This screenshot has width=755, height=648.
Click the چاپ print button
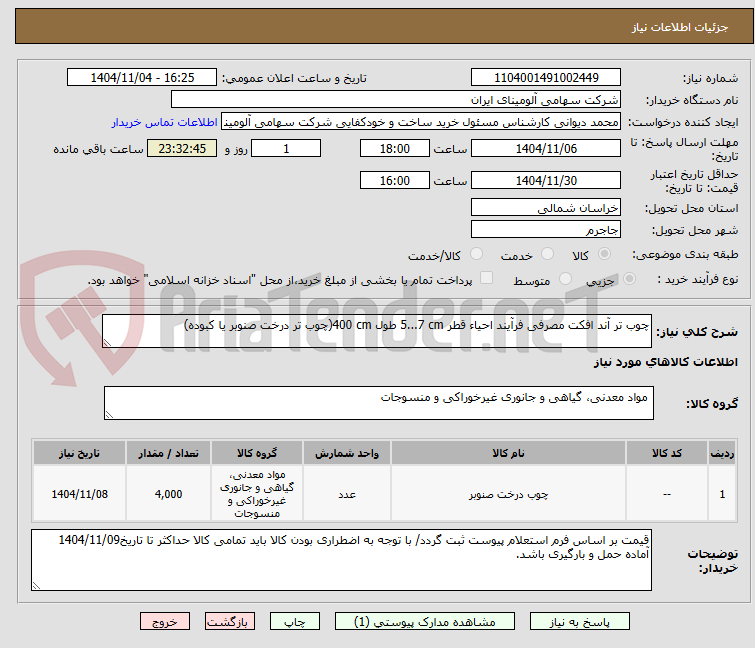[x=295, y=622]
